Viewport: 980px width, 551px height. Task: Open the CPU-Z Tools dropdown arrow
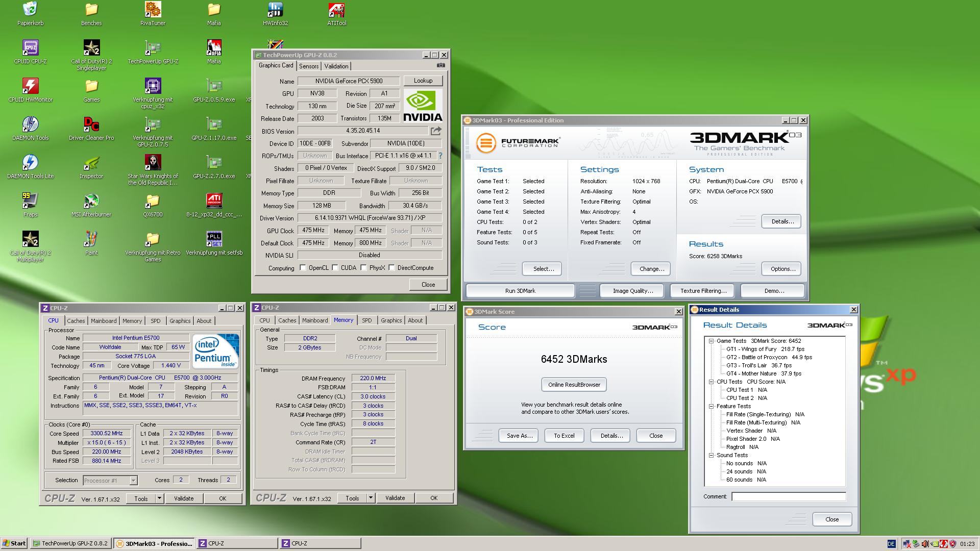tap(159, 498)
